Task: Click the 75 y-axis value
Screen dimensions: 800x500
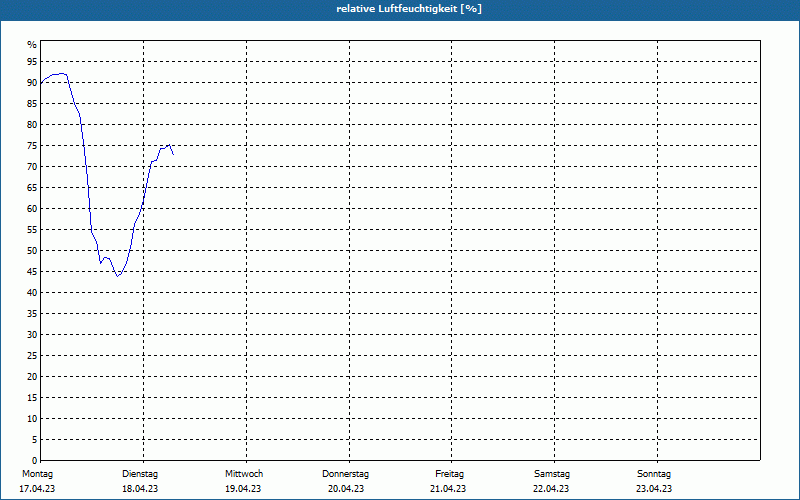Action: point(32,146)
